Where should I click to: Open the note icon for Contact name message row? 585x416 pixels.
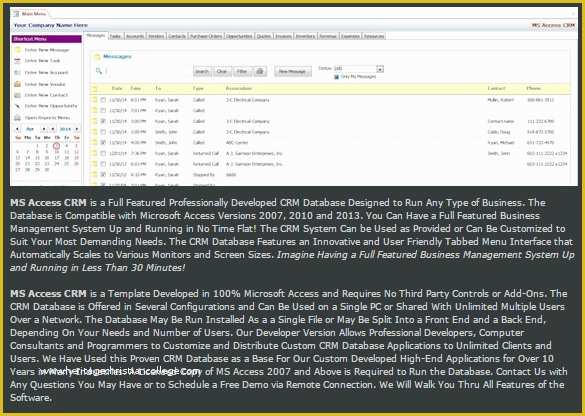[x=94, y=121]
